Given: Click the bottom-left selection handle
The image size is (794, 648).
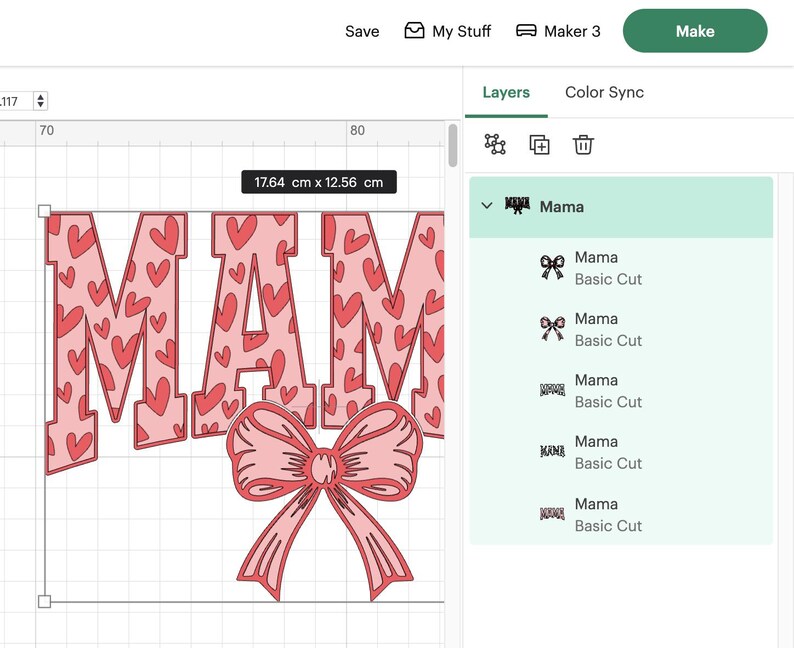Looking at the screenshot, I should pyautogui.click(x=45, y=601).
